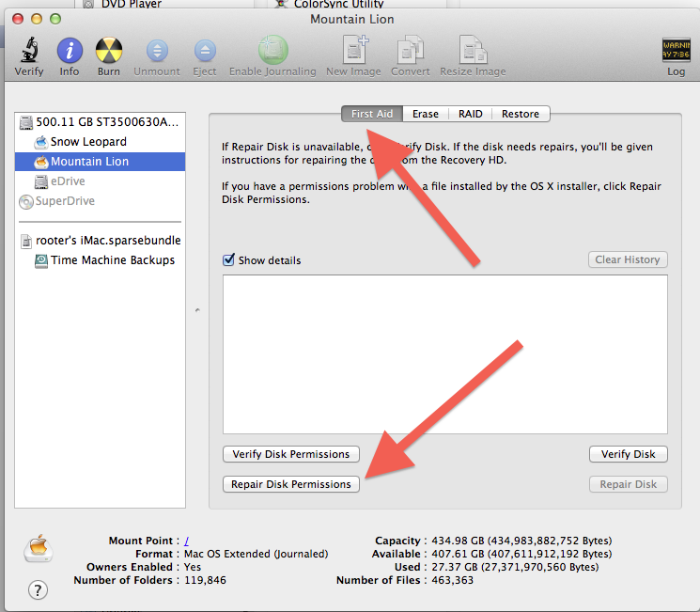Image resolution: width=700 pixels, height=612 pixels.
Task: Click the Unmount toolbar icon
Action: [157, 51]
